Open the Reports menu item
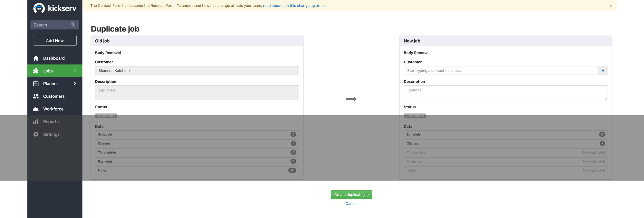Screen dimensions: 644x218 51,122
